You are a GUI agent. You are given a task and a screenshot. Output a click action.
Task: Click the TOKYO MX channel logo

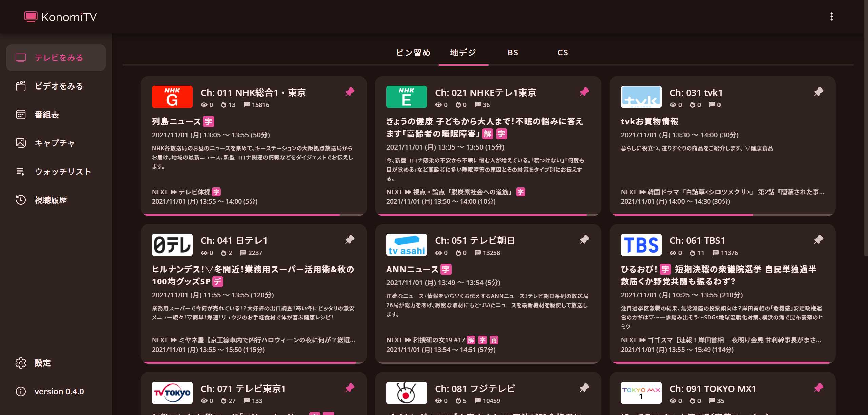pos(641,393)
